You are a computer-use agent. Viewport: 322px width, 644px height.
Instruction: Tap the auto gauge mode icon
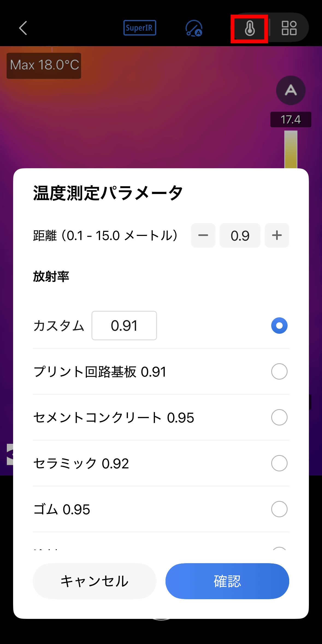tap(194, 28)
